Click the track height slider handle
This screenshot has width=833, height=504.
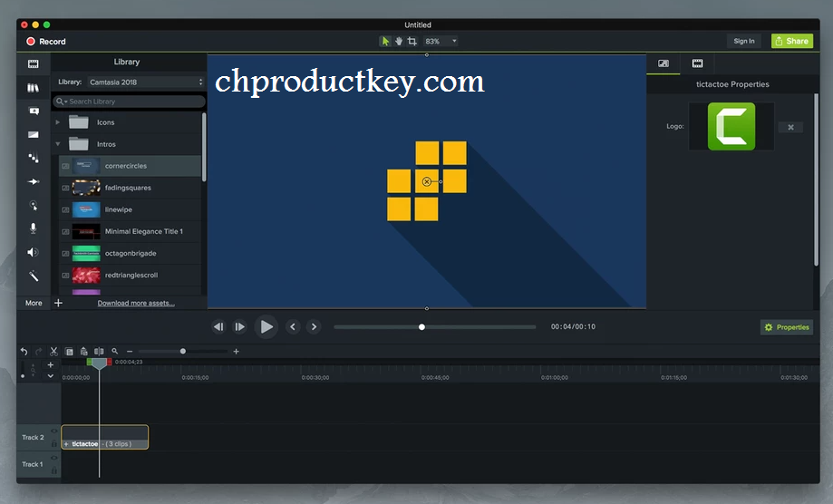pos(23,376)
